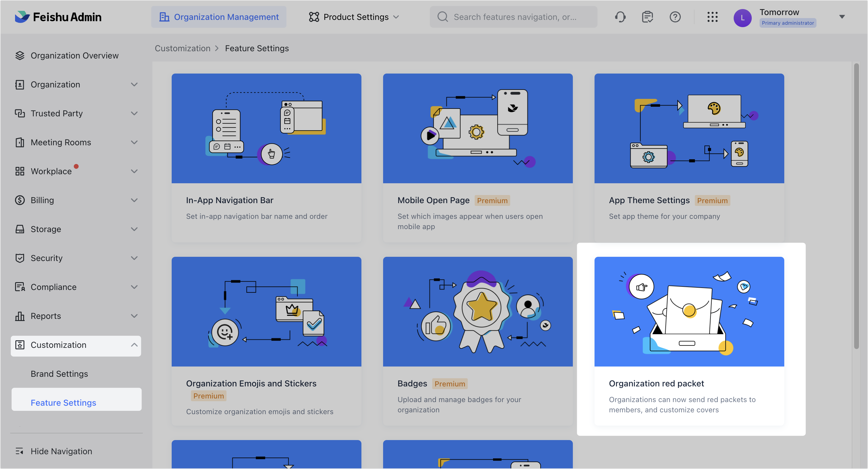The width and height of the screenshot is (868, 469).
Task: Click the search features navigation field
Action: [514, 17]
